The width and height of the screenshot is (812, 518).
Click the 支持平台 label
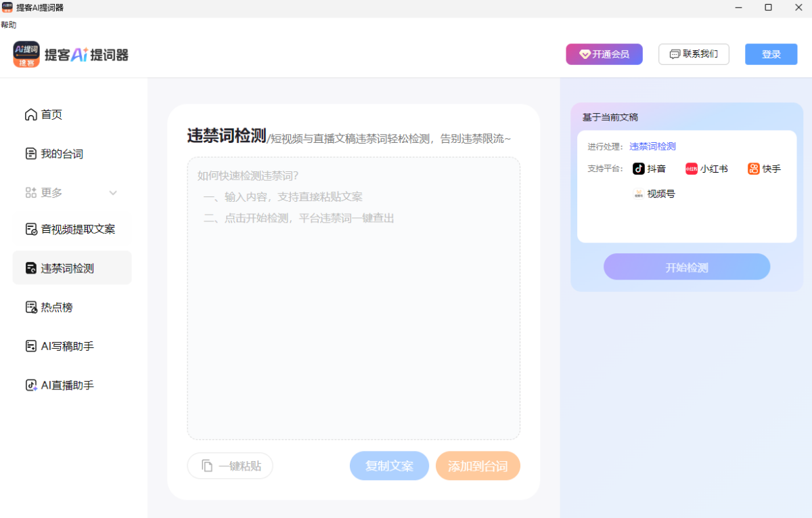(606, 169)
